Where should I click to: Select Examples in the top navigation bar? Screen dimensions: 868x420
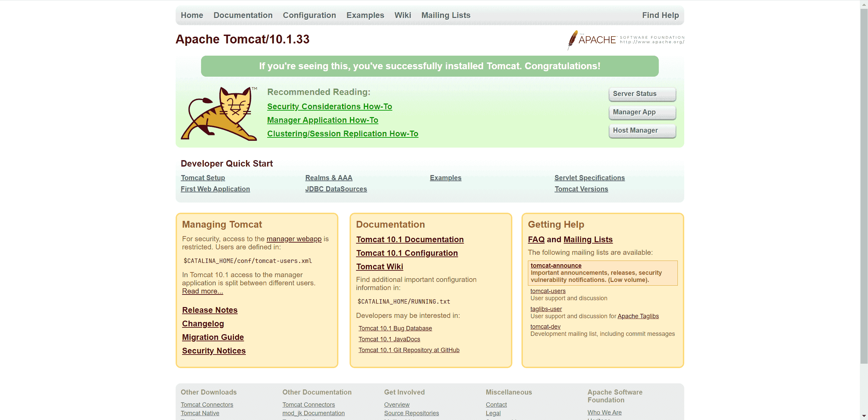pyautogui.click(x=365, y=15)
